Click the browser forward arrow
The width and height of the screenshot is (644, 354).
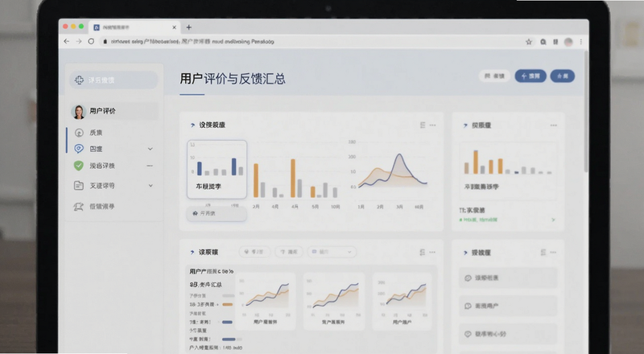point(79,42)
